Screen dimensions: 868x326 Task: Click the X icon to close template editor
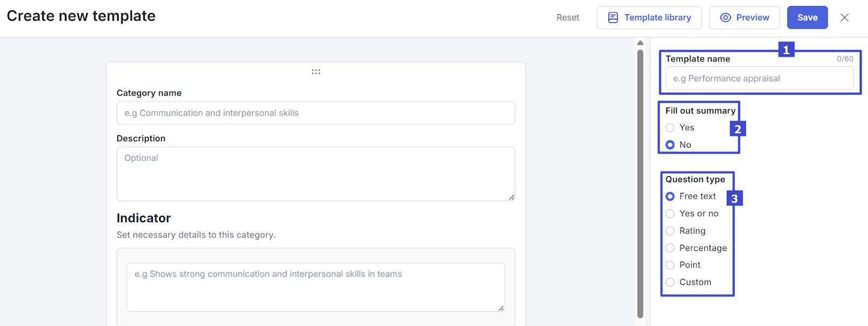pos(844,17)
